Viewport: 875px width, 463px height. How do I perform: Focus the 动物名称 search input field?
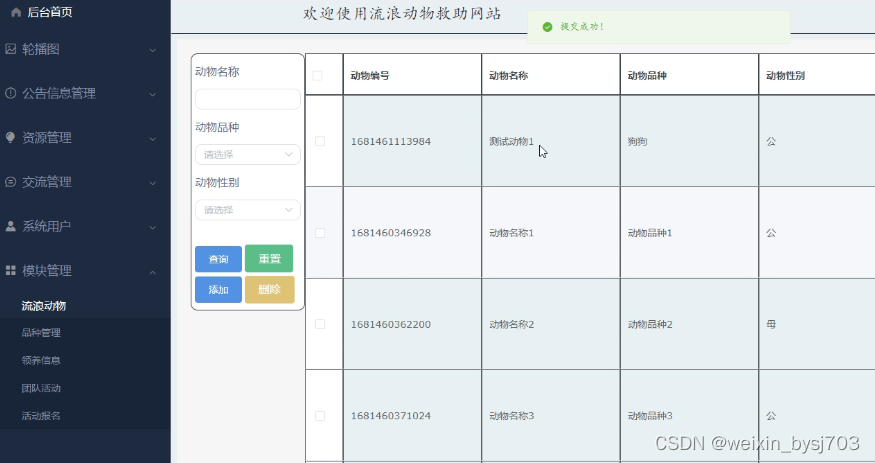tap(248, 99)
